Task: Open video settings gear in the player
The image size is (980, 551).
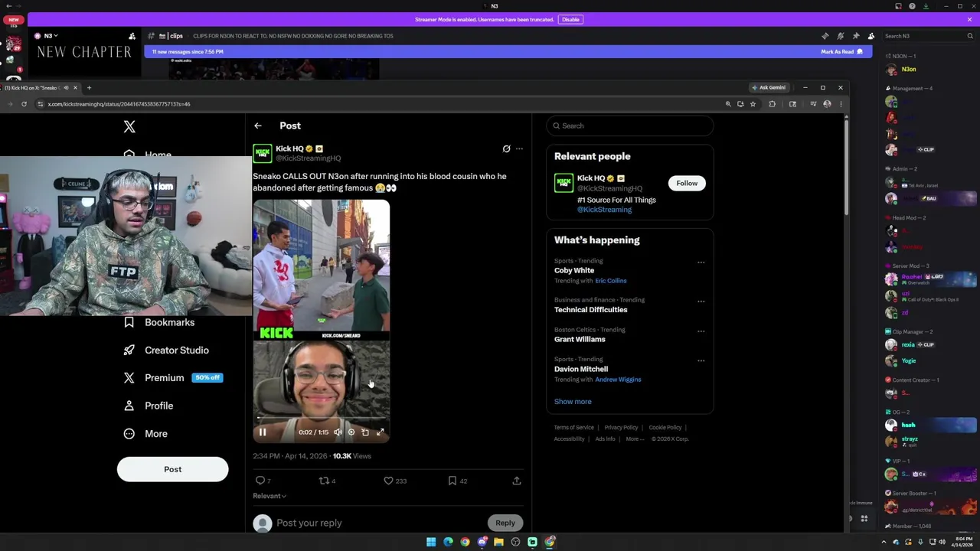Action: pos(351,432)
